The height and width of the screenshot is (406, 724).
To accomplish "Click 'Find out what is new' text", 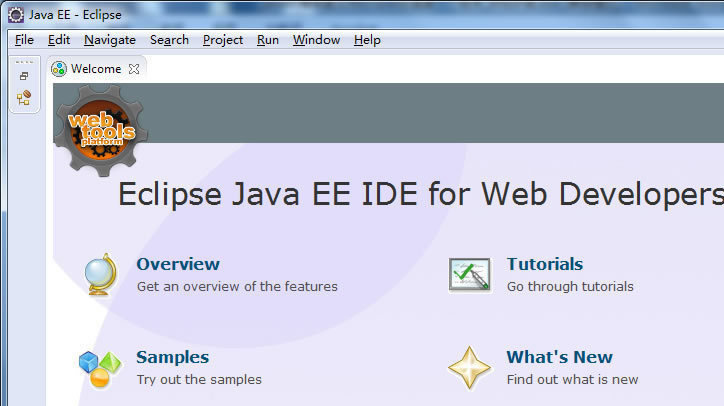I will click(x=573, y=380).
